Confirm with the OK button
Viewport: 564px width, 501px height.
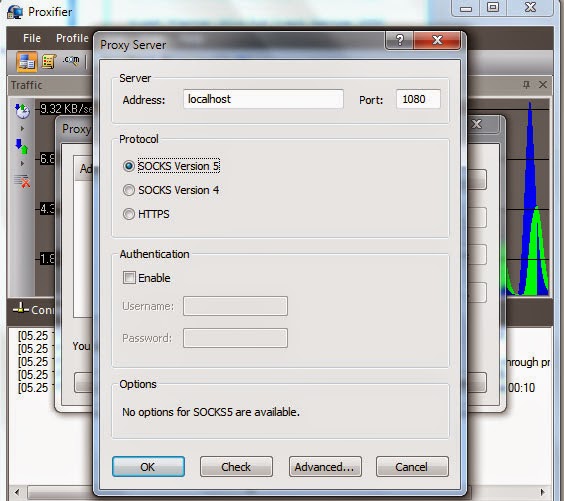coord(148,466)
